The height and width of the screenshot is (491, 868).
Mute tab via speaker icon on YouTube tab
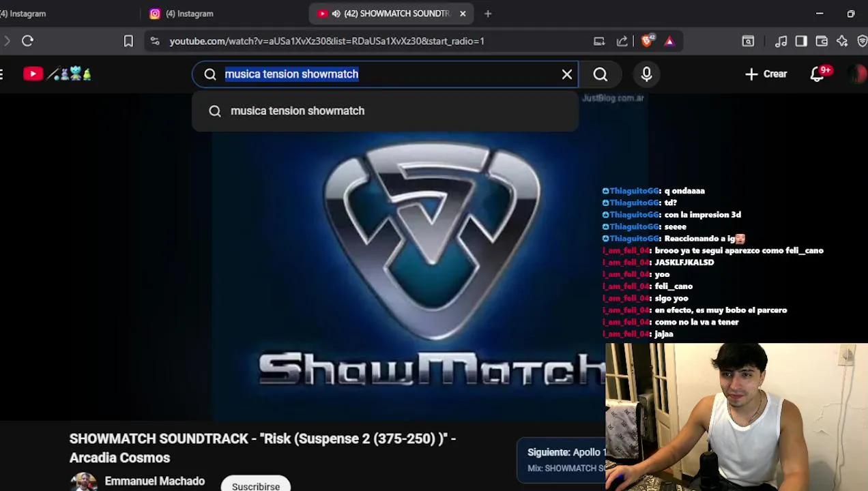click(x=336, y=14)
